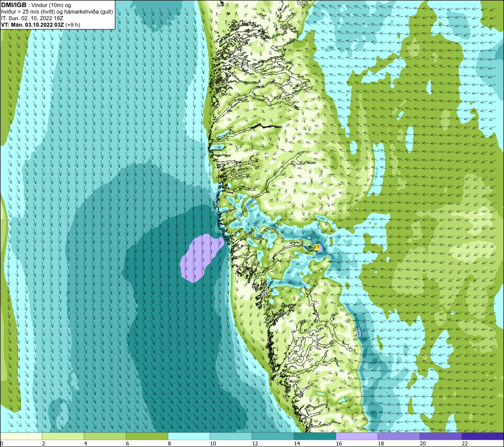Select the 16-18 m/s lavender legend swatch
The width and height of the screenshot is (504, 447).
pos(357,436)
